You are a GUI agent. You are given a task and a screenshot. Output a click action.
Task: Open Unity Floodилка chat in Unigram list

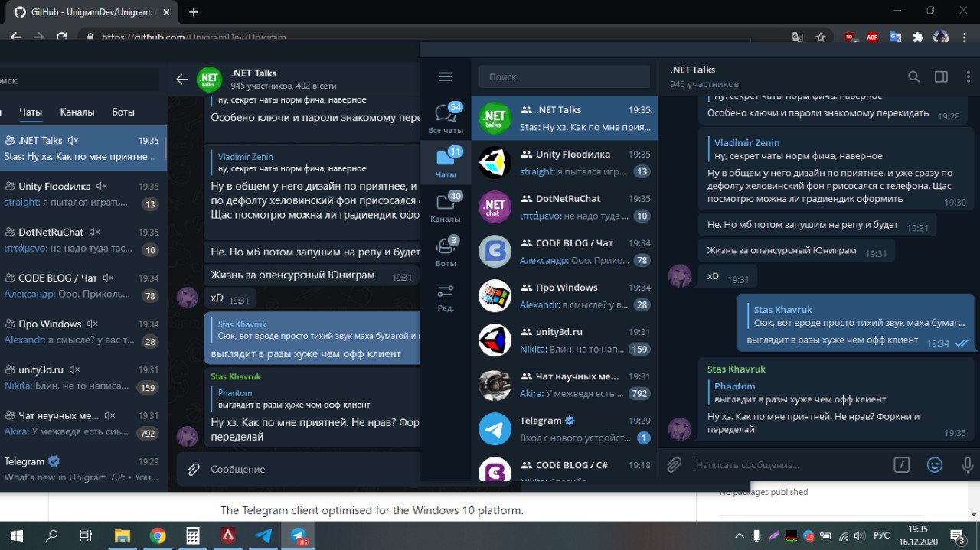[x=83, y=194]
